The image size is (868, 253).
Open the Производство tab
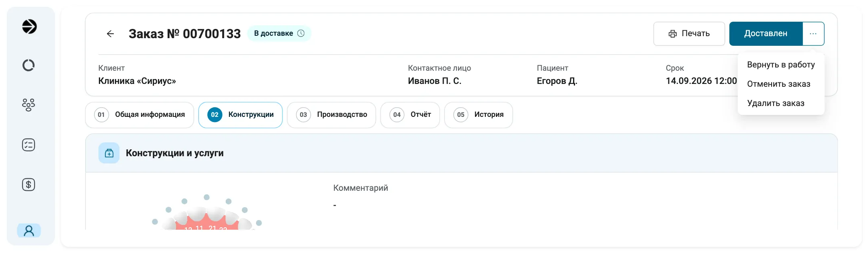pos(332,115)
